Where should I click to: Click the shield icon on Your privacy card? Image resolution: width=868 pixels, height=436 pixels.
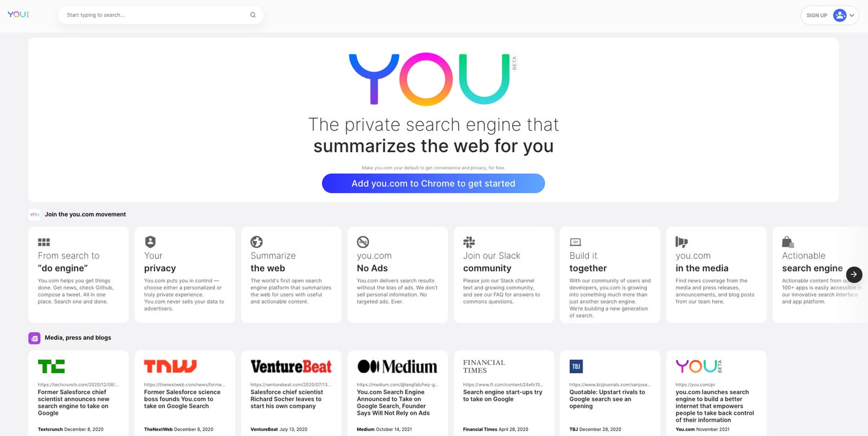[150, 242]
